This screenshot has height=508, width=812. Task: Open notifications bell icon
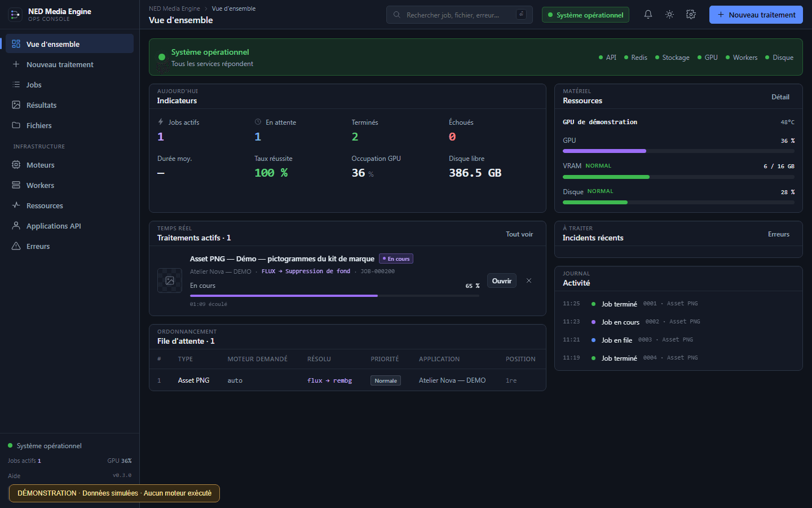click(x=648, y=15)
